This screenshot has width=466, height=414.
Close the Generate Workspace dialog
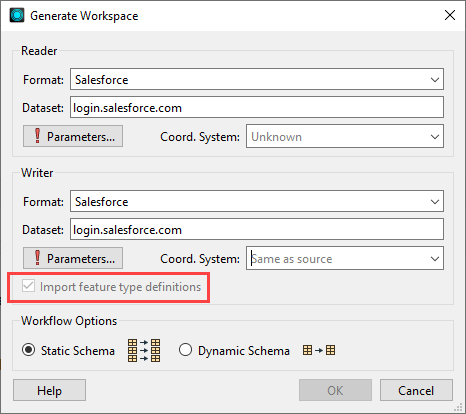[450, 15]
